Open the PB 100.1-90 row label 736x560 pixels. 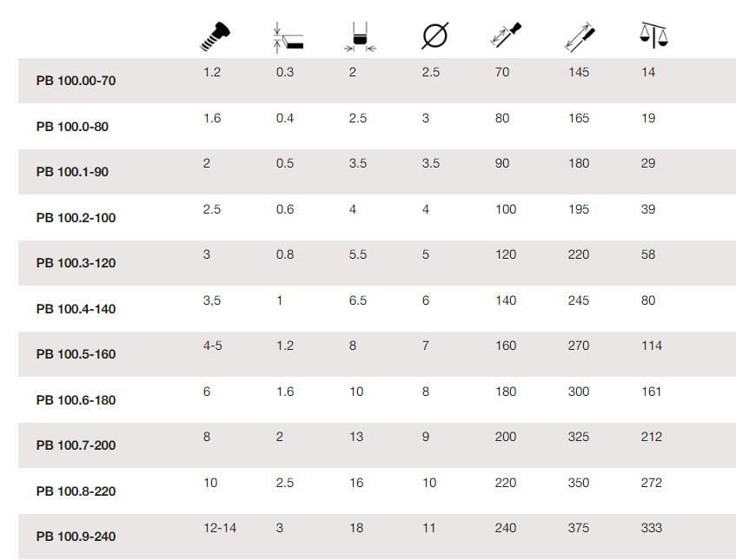[72, 172]
